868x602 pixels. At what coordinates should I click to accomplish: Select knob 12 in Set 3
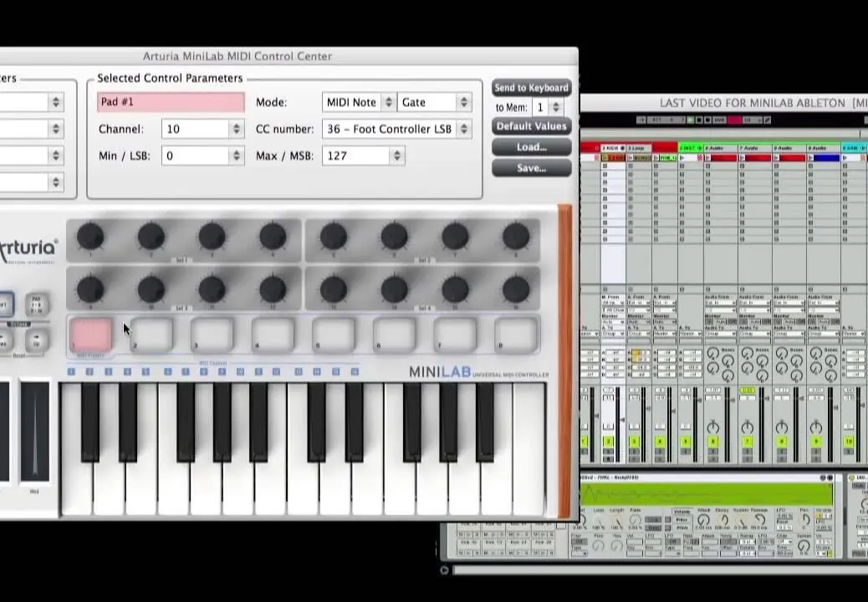[x=273, y=288]
